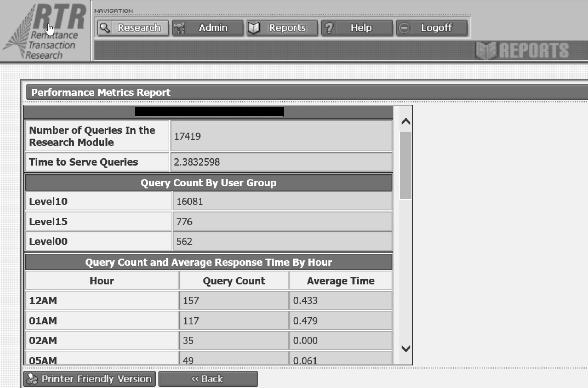Click the Help question mark icon

329,28
